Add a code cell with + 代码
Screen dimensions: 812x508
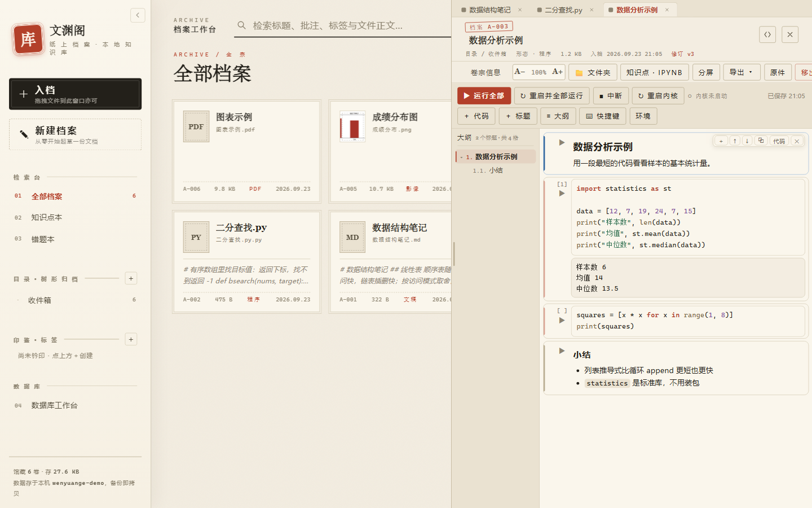(x=476, y=116)
